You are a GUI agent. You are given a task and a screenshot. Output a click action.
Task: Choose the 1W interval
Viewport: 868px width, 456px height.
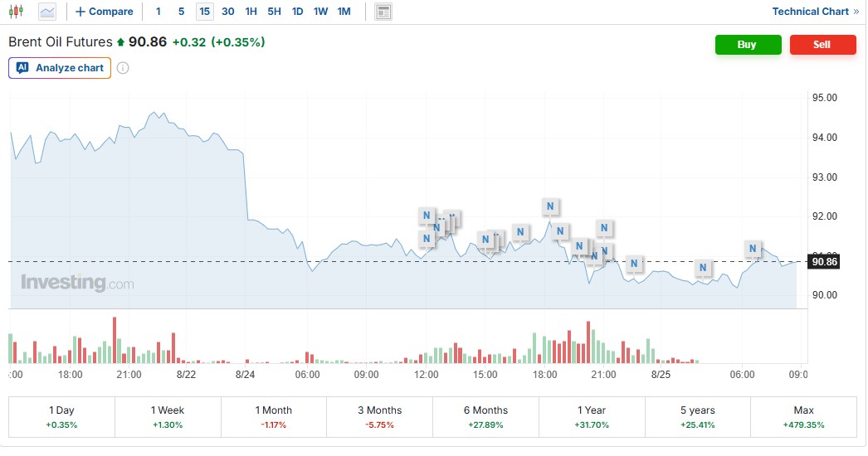(320, 12)
